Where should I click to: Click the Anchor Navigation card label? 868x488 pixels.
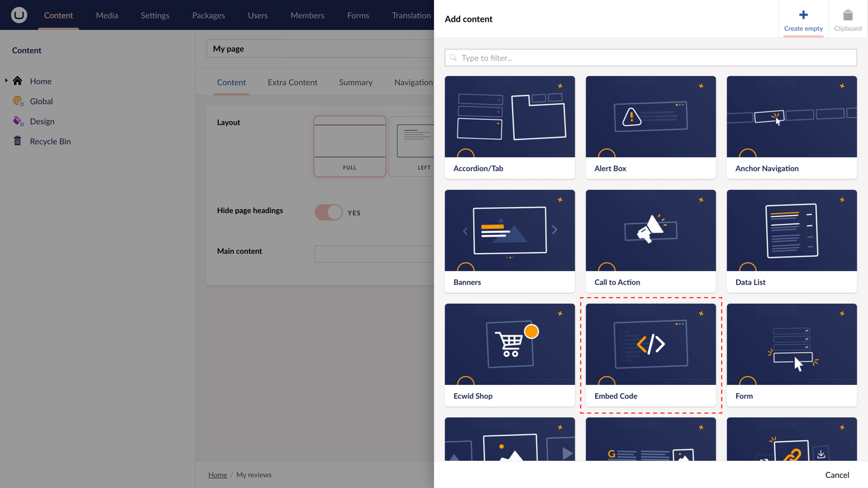(x=767, y=168)
